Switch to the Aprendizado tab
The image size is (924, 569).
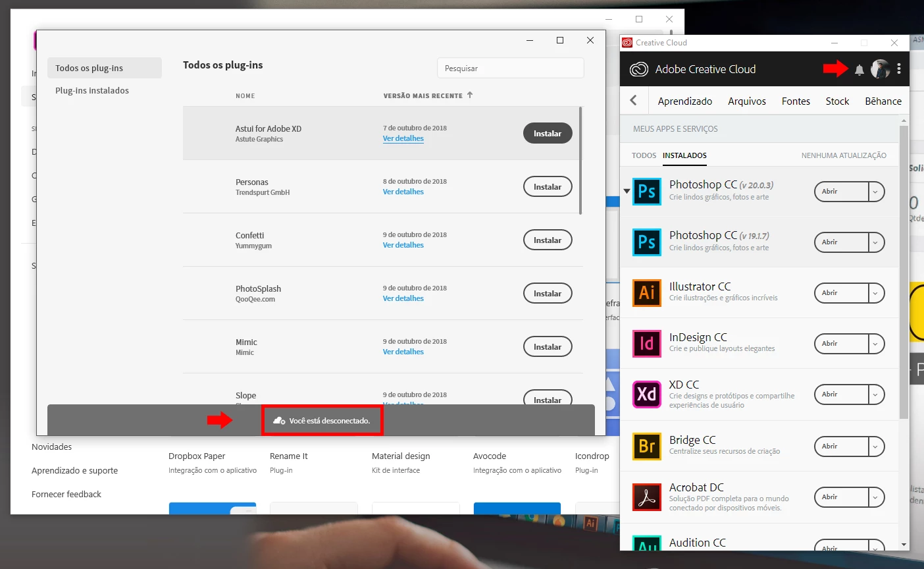click(x=684, y=101)
